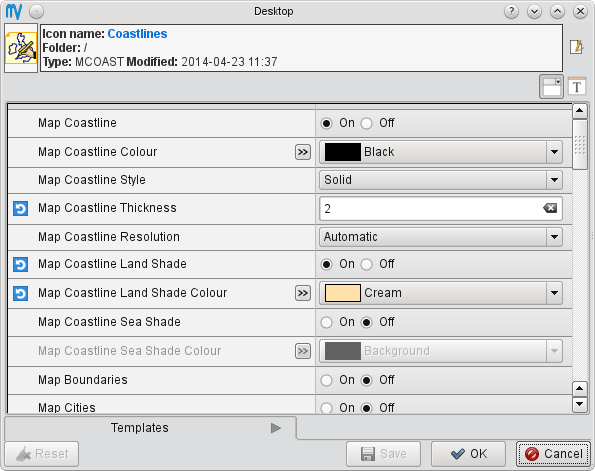
Task: Set Map Coastline Land Shade to On
Action: tap(326, 264)
